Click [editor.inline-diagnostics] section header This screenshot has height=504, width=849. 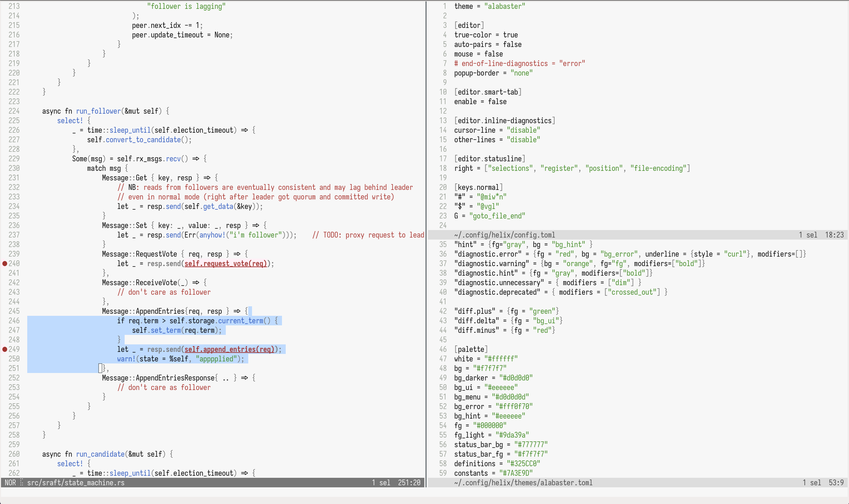pos(505,120)
